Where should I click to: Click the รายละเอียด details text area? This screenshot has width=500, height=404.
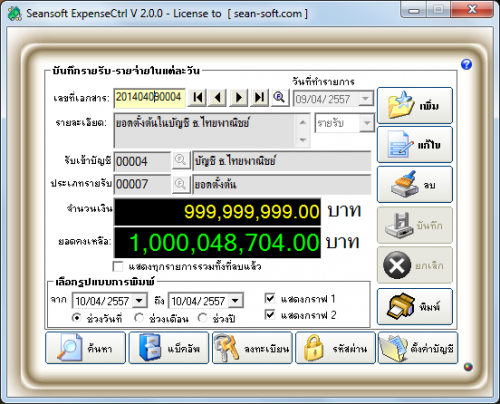tap(205, 131)
